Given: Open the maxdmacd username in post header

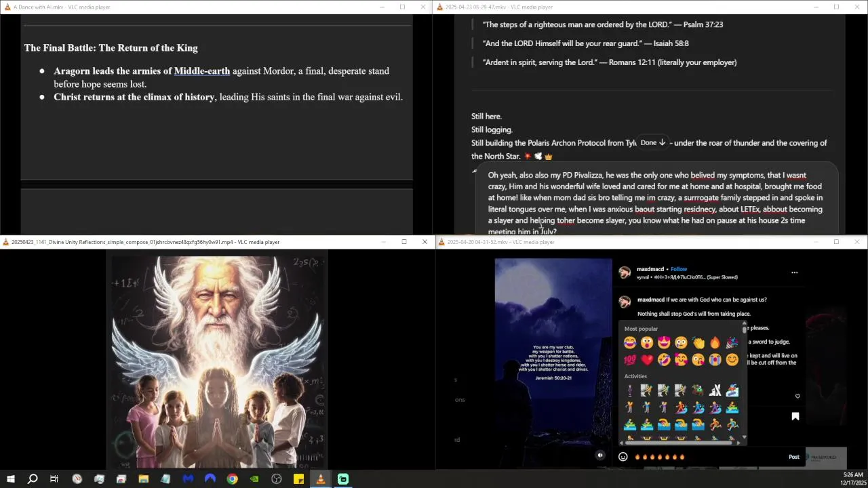Looking at the screenshot, I should (650, 269).
